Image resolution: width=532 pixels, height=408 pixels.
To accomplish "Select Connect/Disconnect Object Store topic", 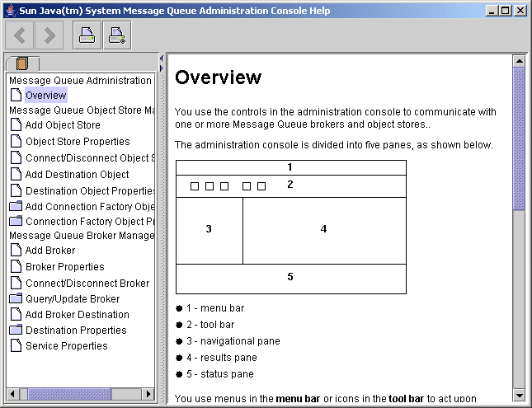I will 90,158.
